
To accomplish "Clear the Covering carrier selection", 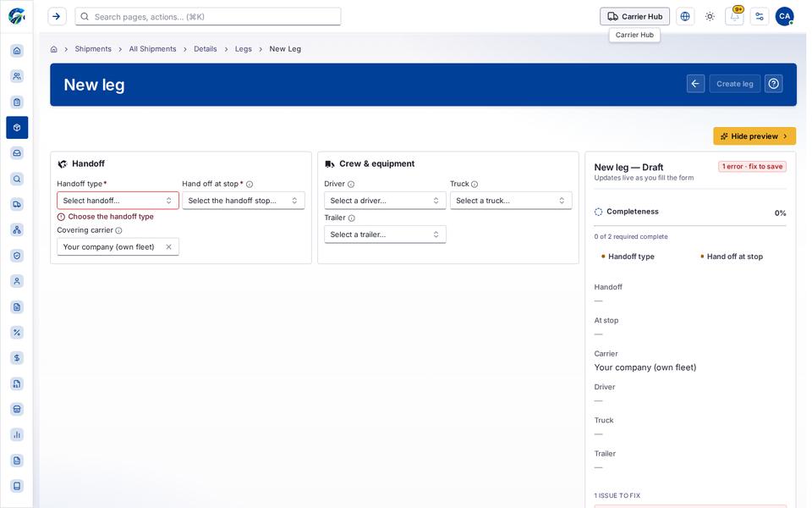I will pos(169,246).
